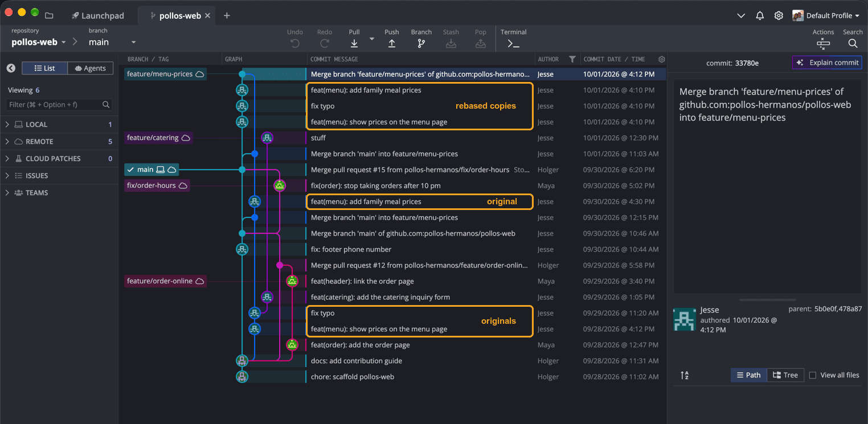Viewport: 868px width, 424px height.
Task: Open the Default Profile dropdown
Action: (x=826, y=16)
